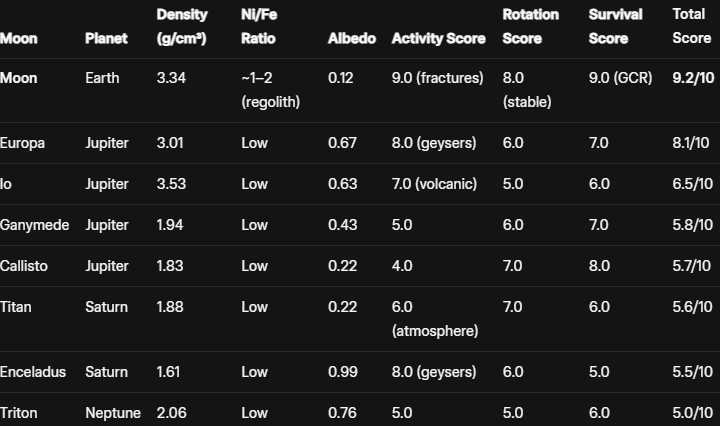
Task: Click the Ni/Fe Ratio column header
Action: click(259, 26)
